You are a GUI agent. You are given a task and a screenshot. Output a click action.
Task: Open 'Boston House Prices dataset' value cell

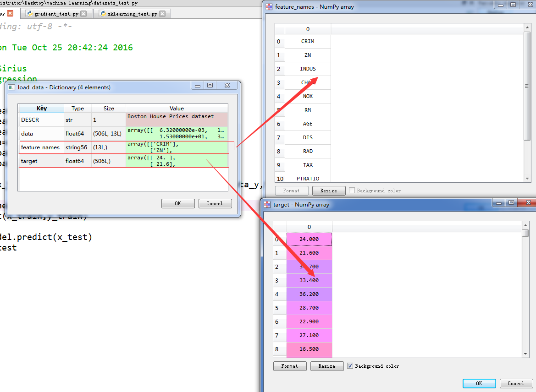(x=177, y=120)
